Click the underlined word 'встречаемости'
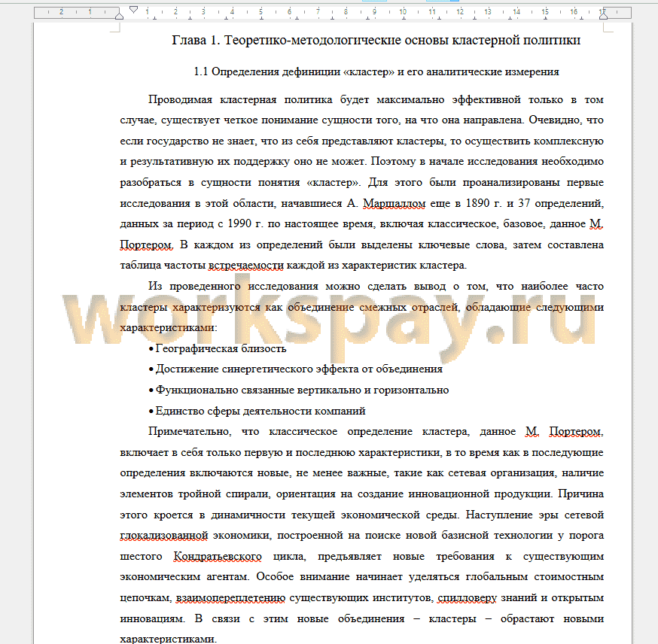The image size is (658, 644). pyautogui.click(x=246, y=266)
